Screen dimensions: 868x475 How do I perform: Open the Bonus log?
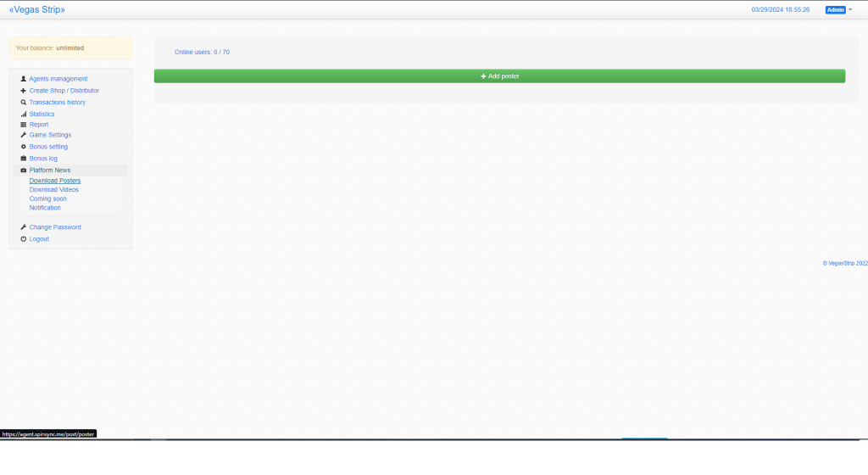[x=43, y=159]
